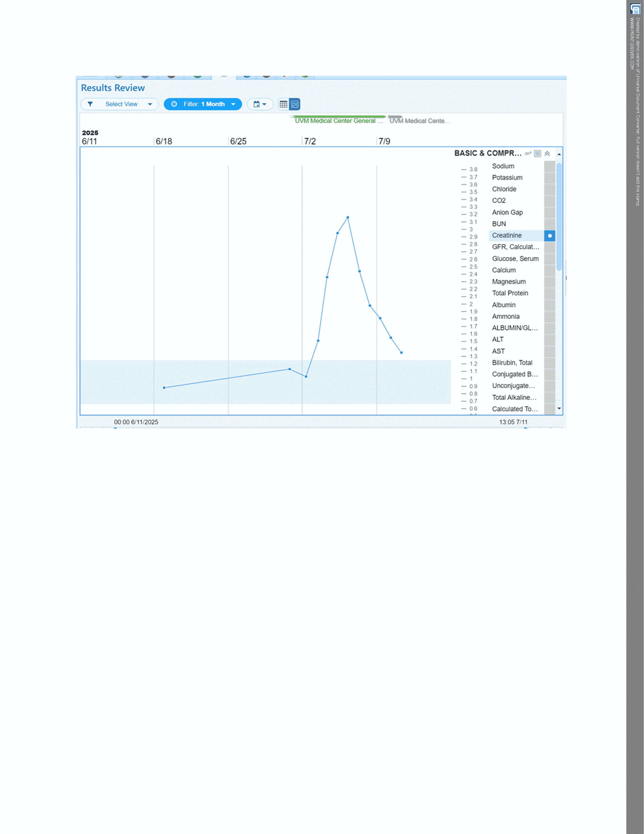Click the 13:05 7/11 range end label

(513, 422)
